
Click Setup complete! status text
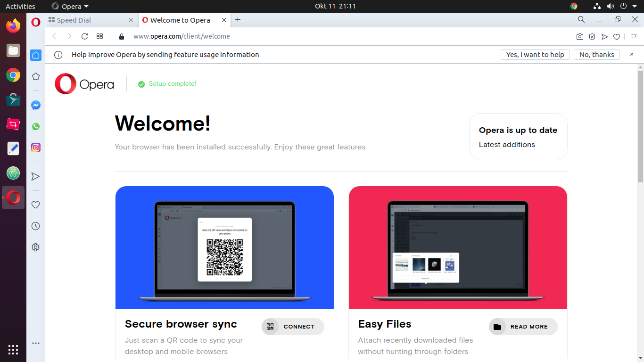point(173,84)
